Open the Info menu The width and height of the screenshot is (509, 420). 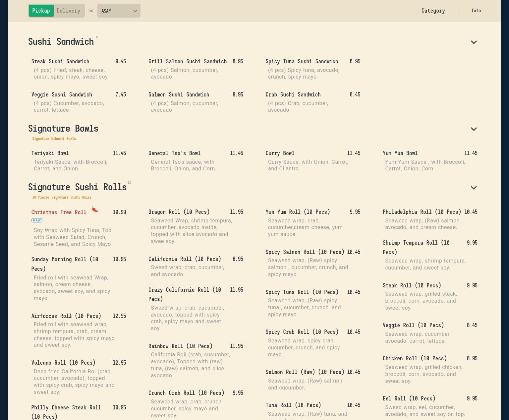click(476, 11)
